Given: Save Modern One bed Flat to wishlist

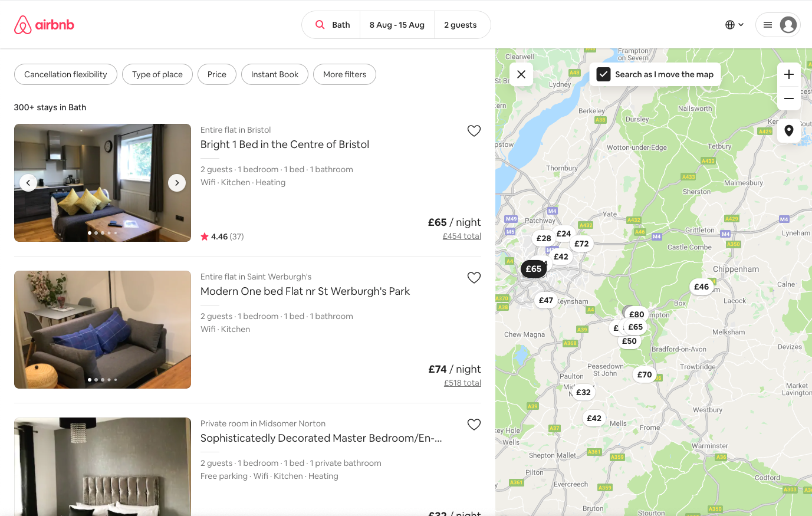Looking at the screenshot, I should click(x=474, y=278).
